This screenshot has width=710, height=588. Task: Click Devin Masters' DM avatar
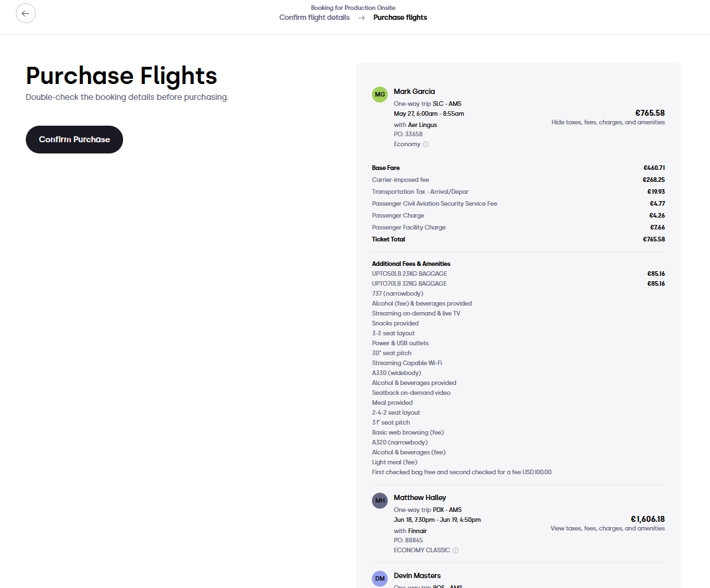coord(379,579)
